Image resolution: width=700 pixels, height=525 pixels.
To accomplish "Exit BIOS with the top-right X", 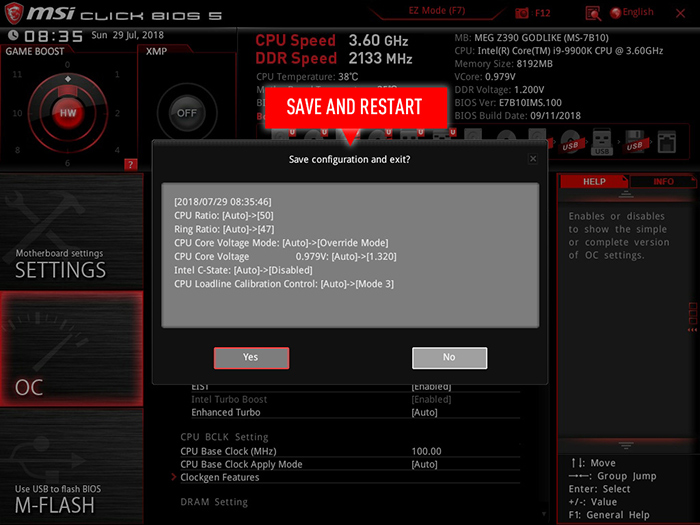I will click(x=680, y=13).
